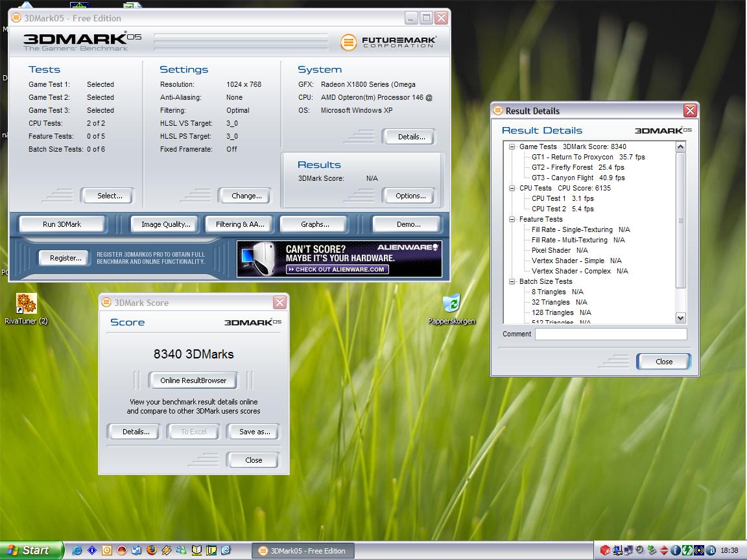Screen dimensions: 747x560
Task: Open the network computer tray icon
Action: pos(617,550)
